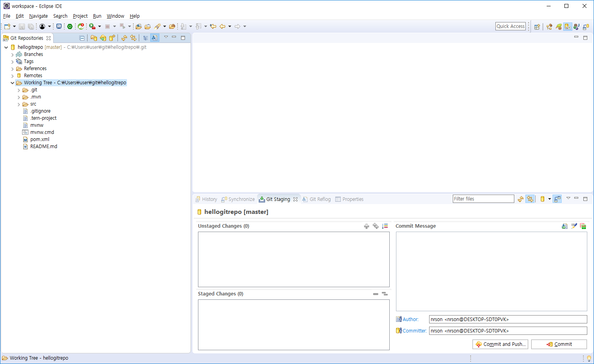Viewport: 594px width, 364px height.
Task: Click the New wizard toolbar icon
Action: tap(7, 26)
